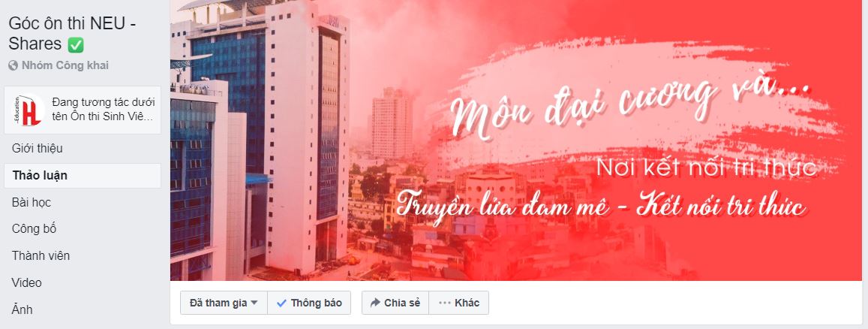
Task: Click the three-dots icon on Khác button
Action: (445, 303)
